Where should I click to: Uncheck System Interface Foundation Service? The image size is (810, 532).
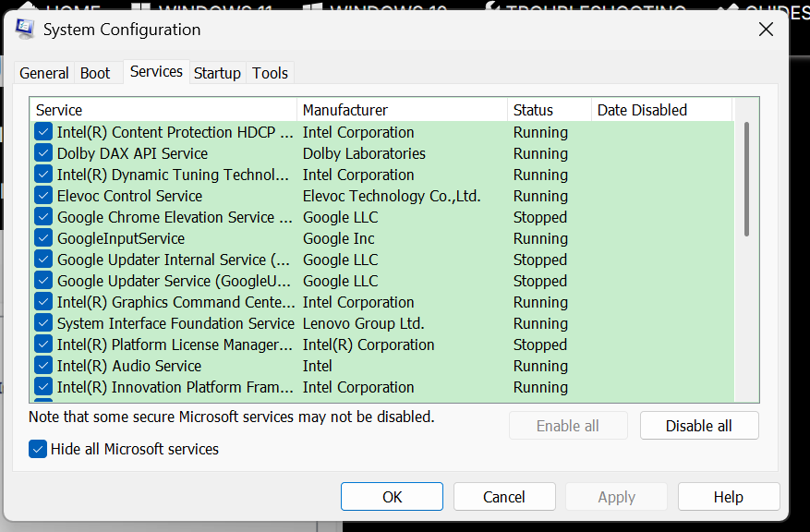[x=42, y=322]
